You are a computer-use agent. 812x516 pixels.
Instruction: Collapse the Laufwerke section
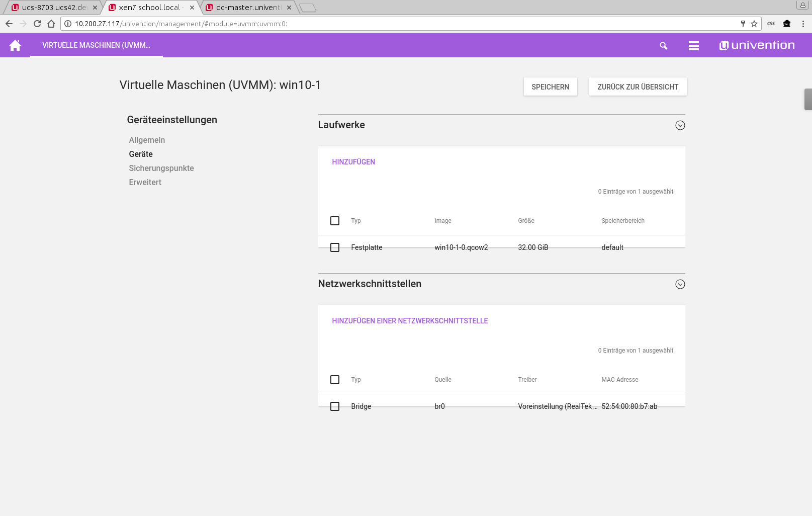[x=680, y=125]
